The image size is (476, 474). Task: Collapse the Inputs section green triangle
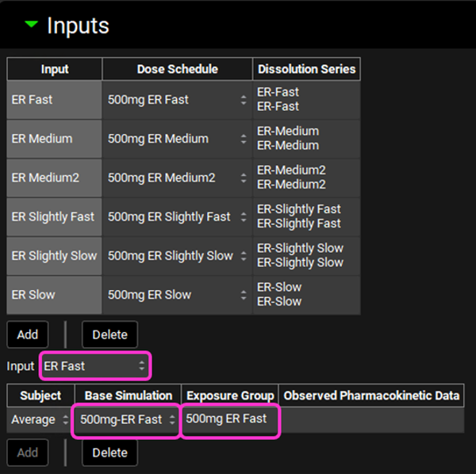(x=31, y=25)
